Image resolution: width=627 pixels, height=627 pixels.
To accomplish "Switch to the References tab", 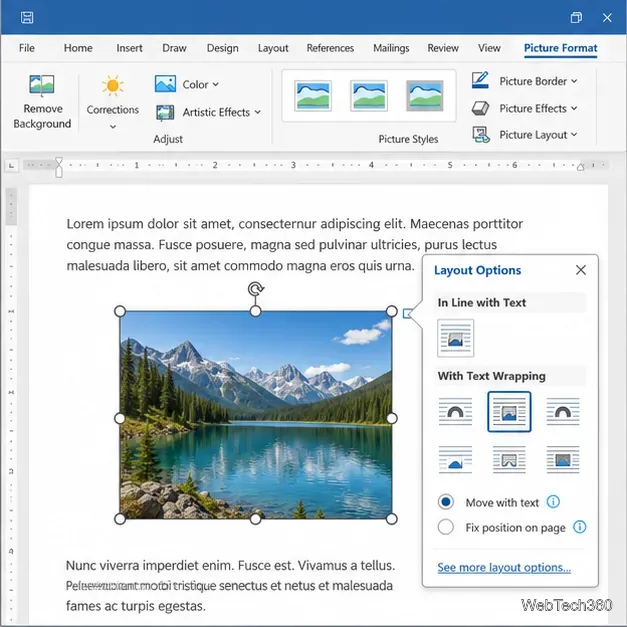I will click(330, 48).
